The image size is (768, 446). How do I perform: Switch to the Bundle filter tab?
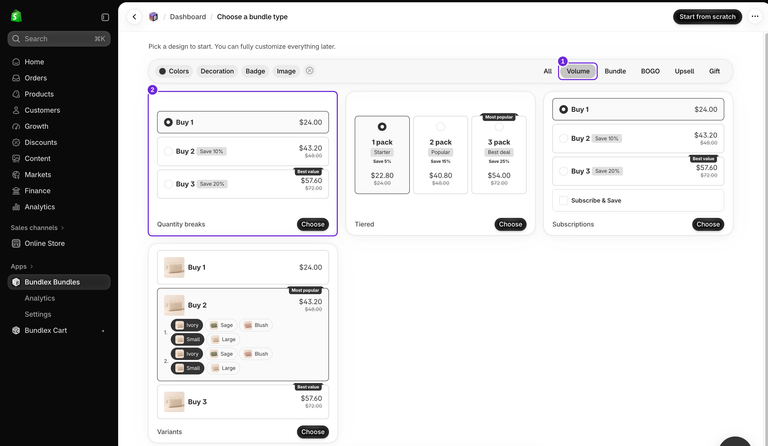(615, 71)
